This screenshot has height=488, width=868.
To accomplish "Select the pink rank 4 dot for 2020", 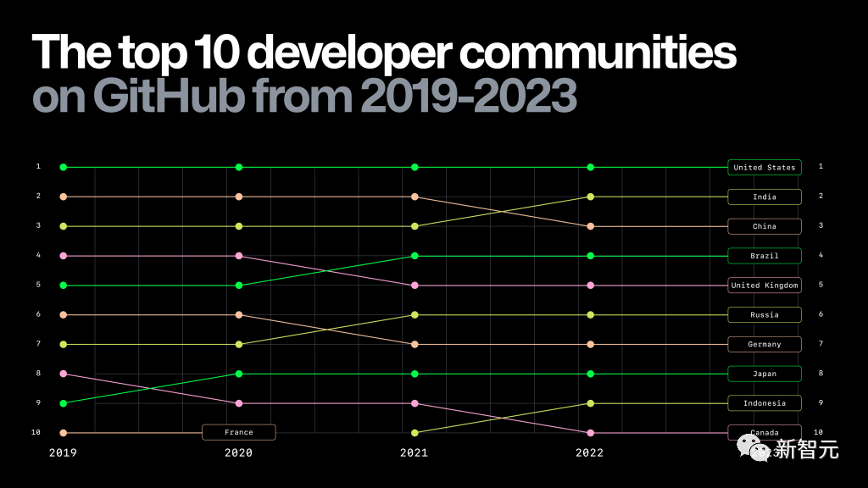I will pyautogui.click(x=239, y=256).
